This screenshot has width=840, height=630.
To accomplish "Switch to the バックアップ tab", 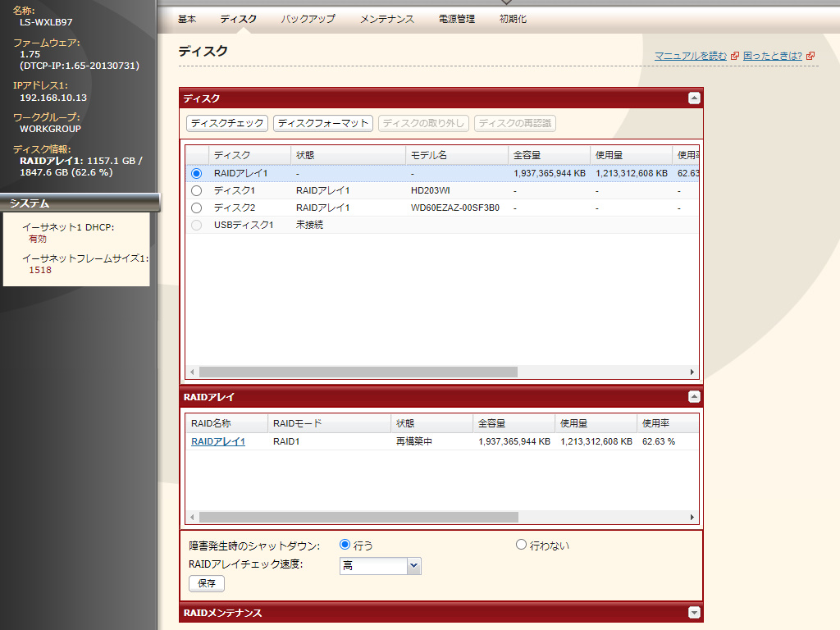I will [x=308, y=19].
